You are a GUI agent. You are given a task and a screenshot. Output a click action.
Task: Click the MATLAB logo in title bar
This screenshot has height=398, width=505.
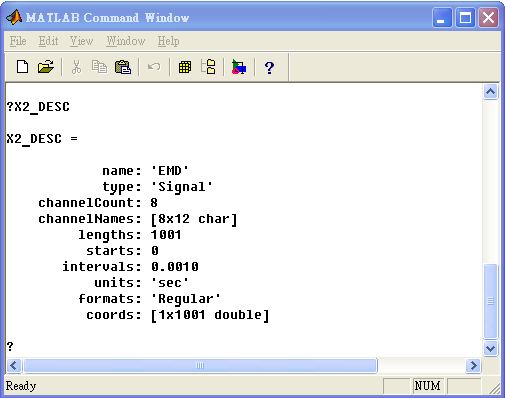(x=14, y=17)
